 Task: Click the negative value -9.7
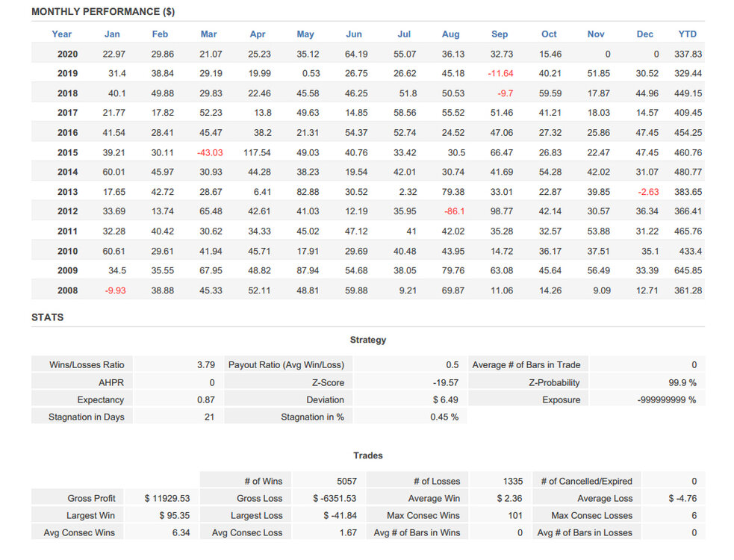pos(505,93)
